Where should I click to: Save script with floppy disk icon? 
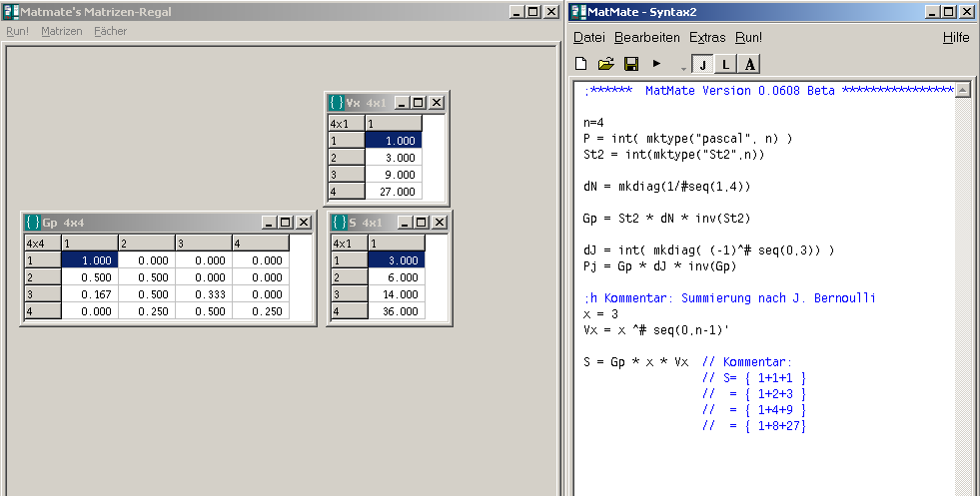click(x=631, y=64)
